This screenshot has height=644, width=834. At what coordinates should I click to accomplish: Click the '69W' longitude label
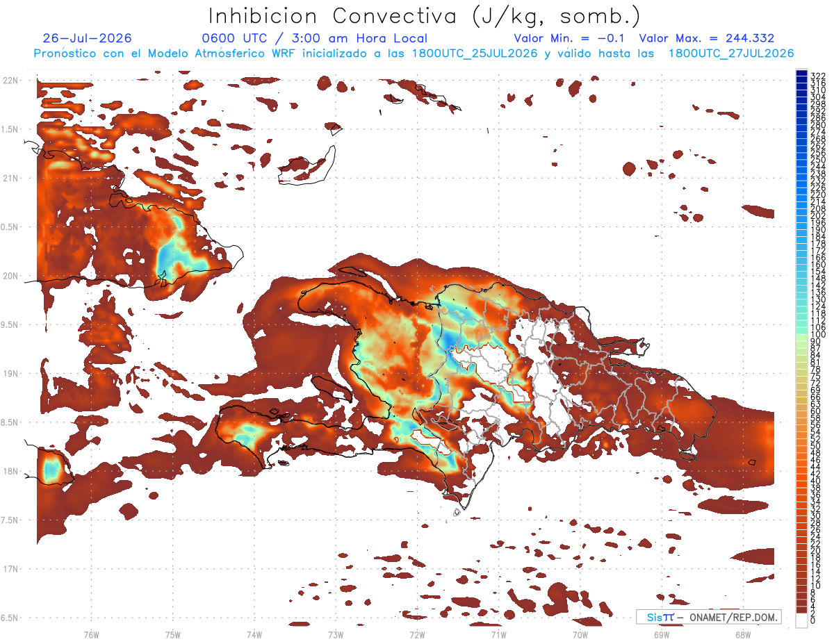[662, 634]
